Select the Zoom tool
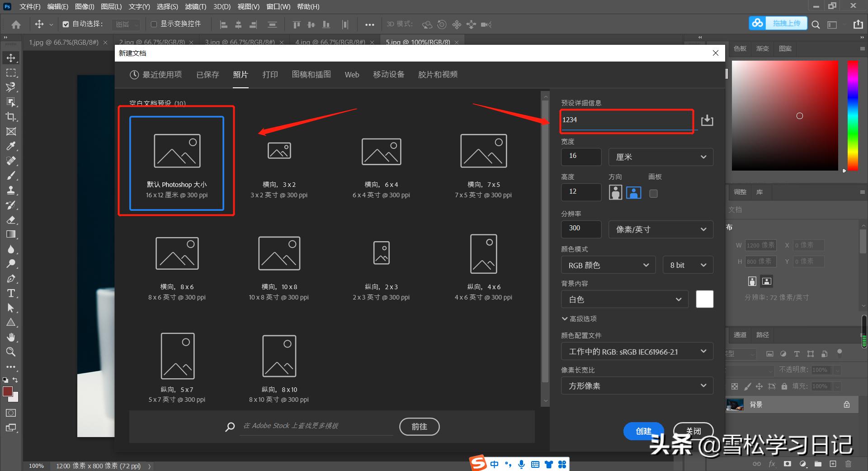868x471 pixels. tap(11, 352)
